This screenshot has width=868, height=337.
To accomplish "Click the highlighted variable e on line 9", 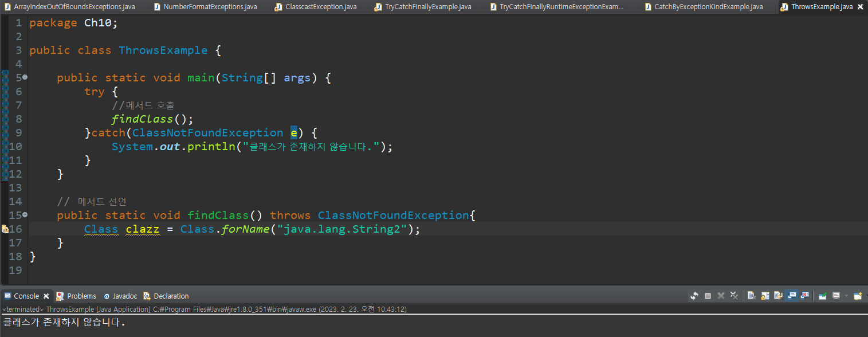I will click(294, 133).
